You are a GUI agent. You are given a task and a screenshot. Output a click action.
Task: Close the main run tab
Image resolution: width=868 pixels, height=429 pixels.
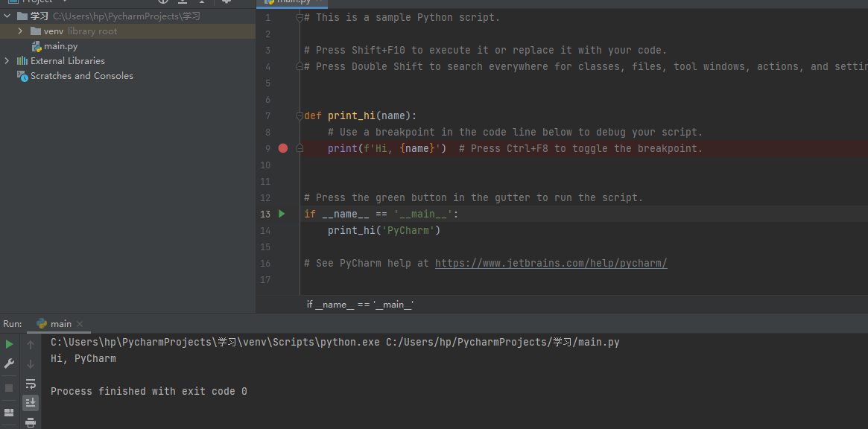tap(80, 324)
